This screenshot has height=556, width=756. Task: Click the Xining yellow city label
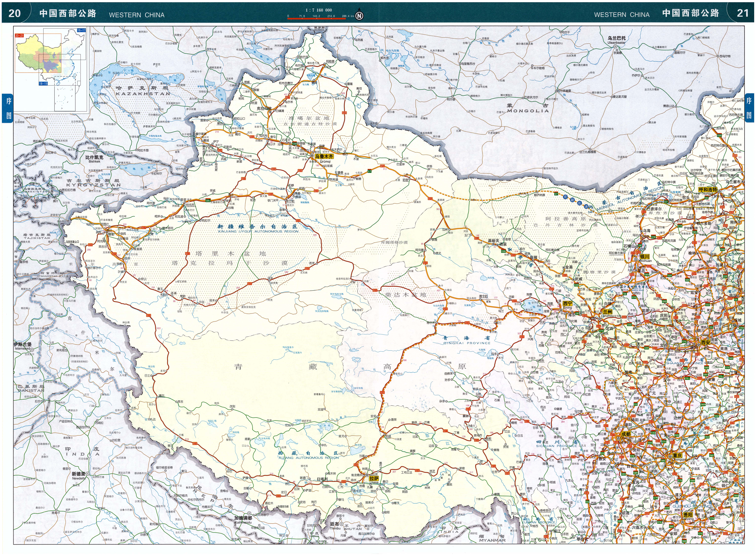(568, 303)
